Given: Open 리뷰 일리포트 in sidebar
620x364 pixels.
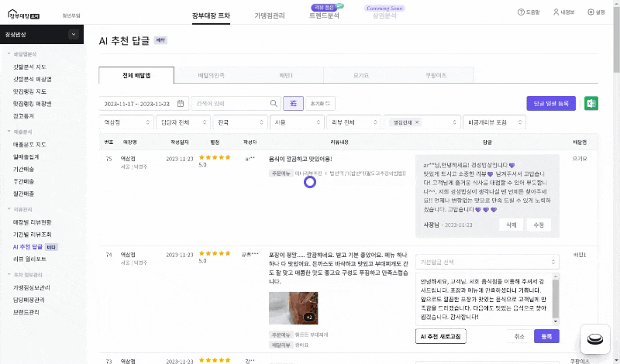Looking at the screenshot, I should tap(29, 259).
